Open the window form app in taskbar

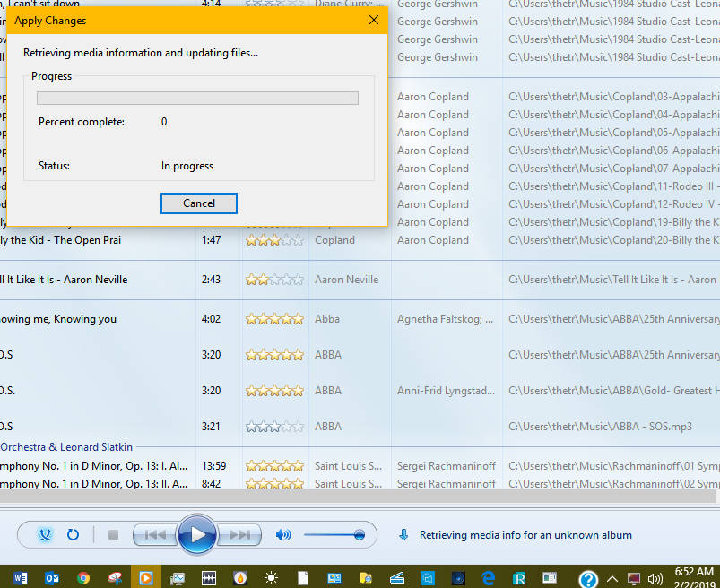[x=549, y=577]
